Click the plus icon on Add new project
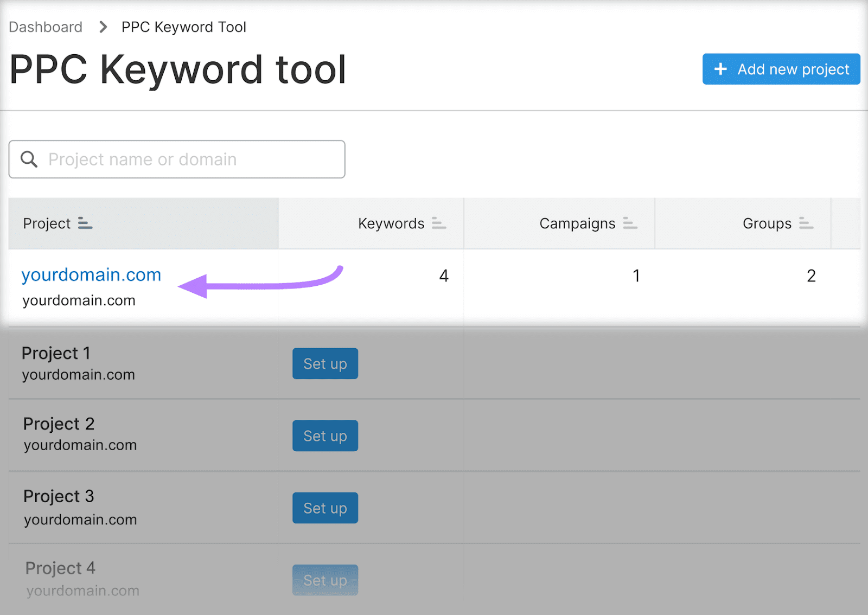This screenshot has width=868, height=615. pyautogui.click(x=720, y=69)
